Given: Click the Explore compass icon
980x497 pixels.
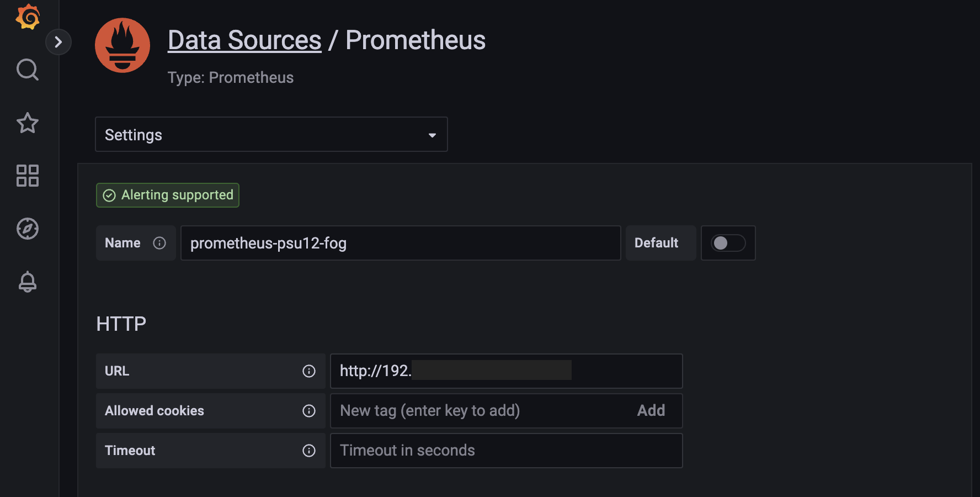Looking at the screenshot, I should (x=28, y=229).
